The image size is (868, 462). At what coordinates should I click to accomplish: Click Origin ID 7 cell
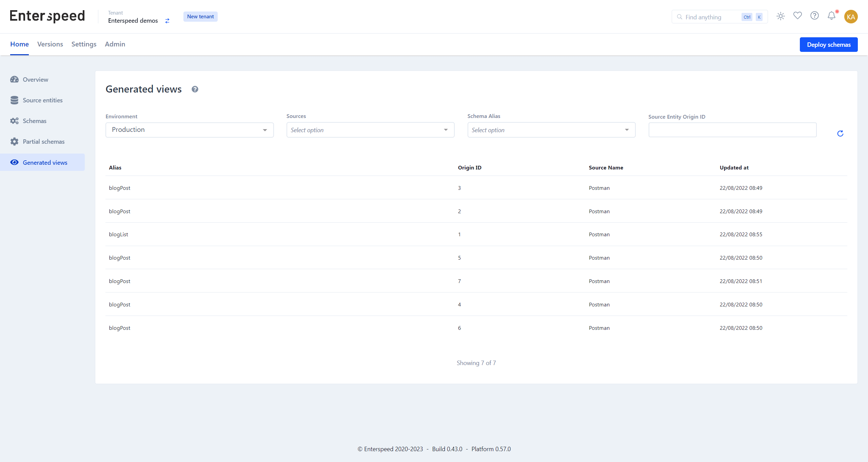point(459,281)
